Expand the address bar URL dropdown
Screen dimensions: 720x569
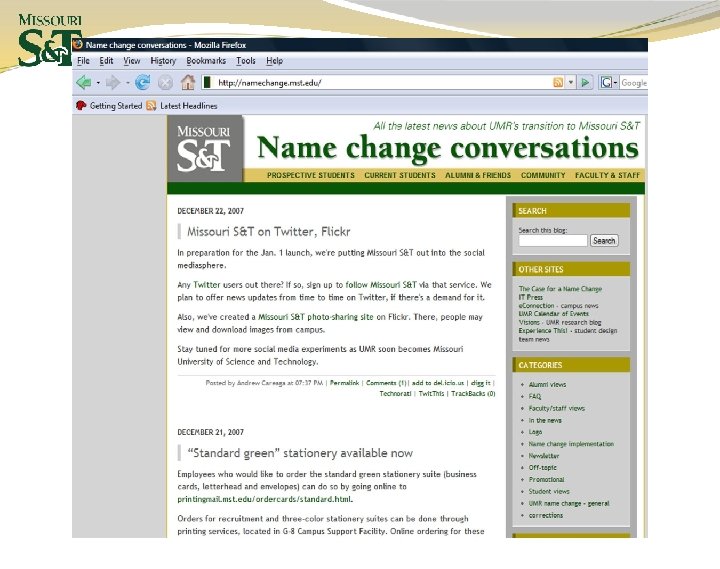[x=571, y=83]
